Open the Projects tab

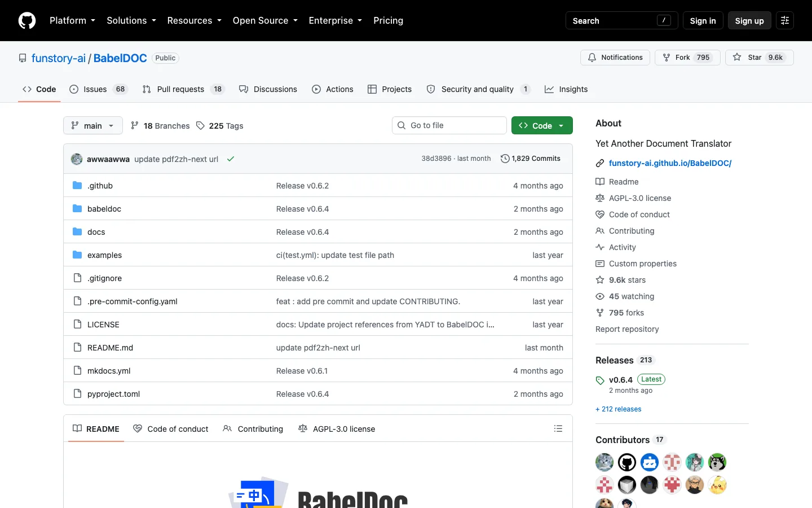[x=390, y=89]
